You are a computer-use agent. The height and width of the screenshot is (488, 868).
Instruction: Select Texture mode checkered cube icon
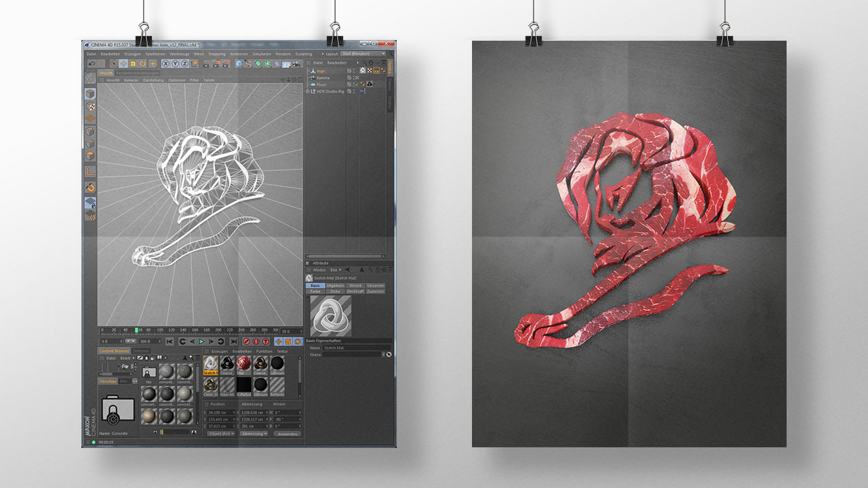[x=90, y=106]
